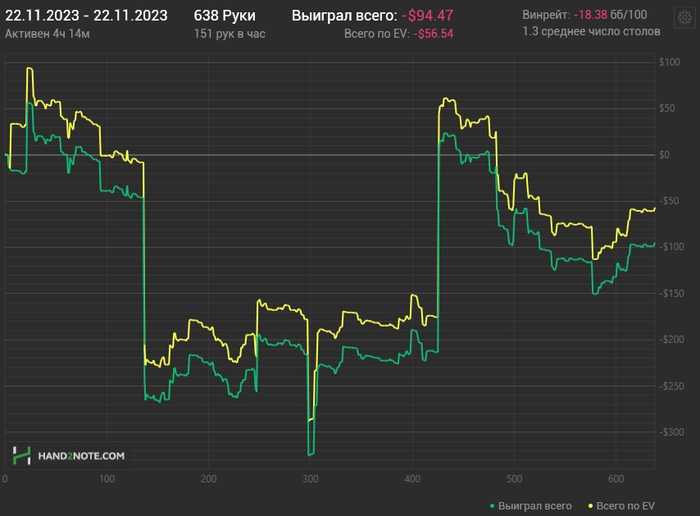The image size is (700, 516).
Task: Click the $100 y-axis label
Action: 670,62
